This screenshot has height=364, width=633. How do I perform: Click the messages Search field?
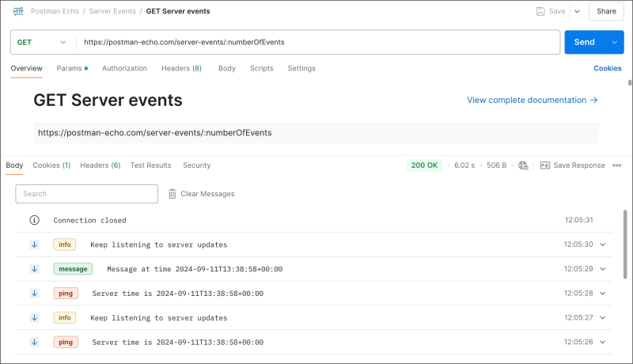click(87, 194)
